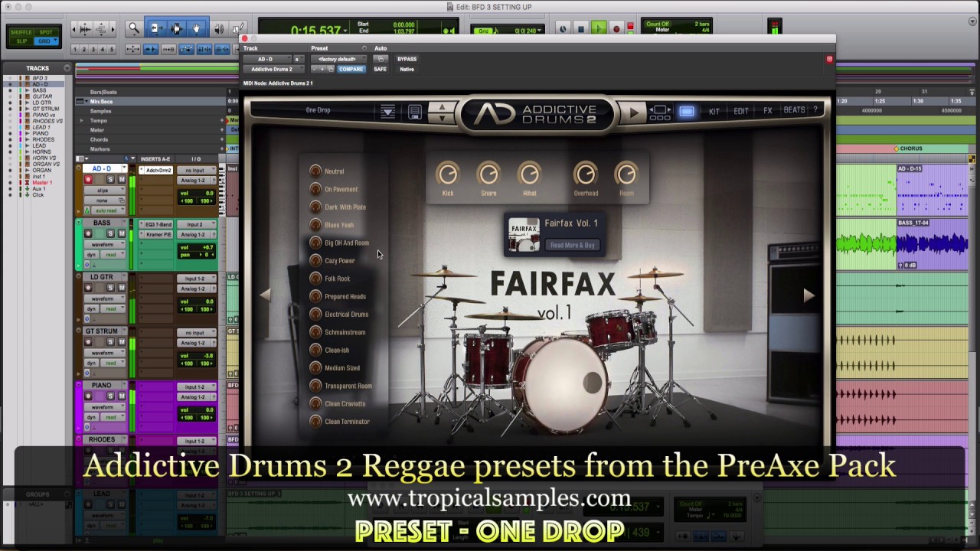Open the Addictive Drums gallery page icon
Image resolution: width=980 pixels, height=551 pixels.
660,112
